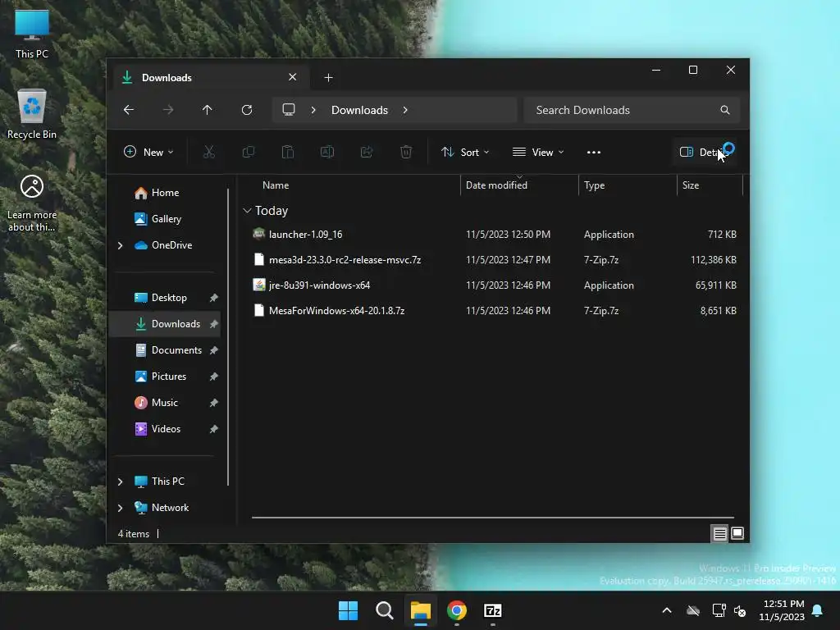Expand OneDrive in navigation pane

click(120, 245)
